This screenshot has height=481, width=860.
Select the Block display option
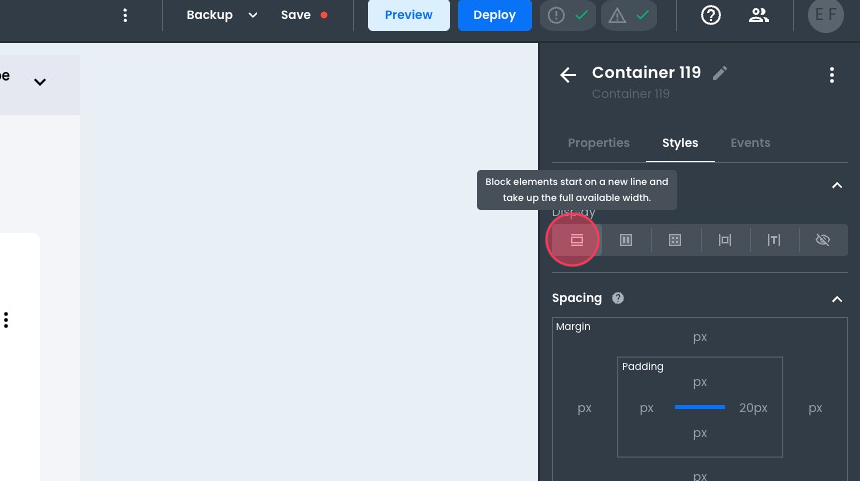tap(576, 240)
